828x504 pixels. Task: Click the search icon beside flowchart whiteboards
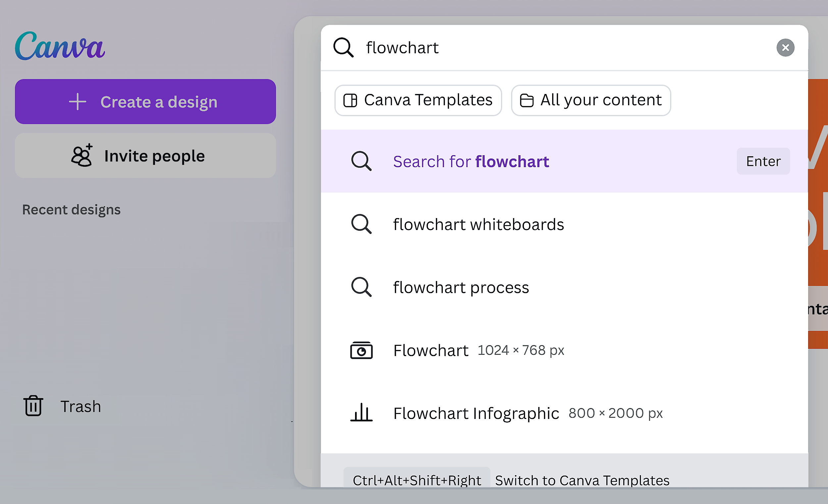pyautogui.click(x=361, y=224)
